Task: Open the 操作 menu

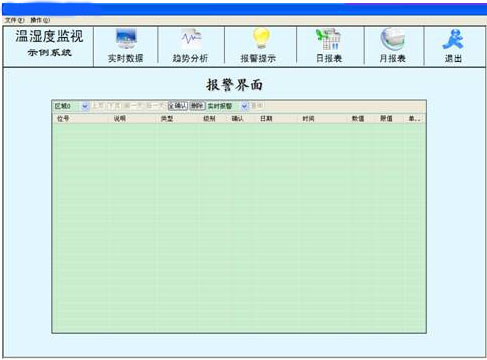Action: click(40, 20)
